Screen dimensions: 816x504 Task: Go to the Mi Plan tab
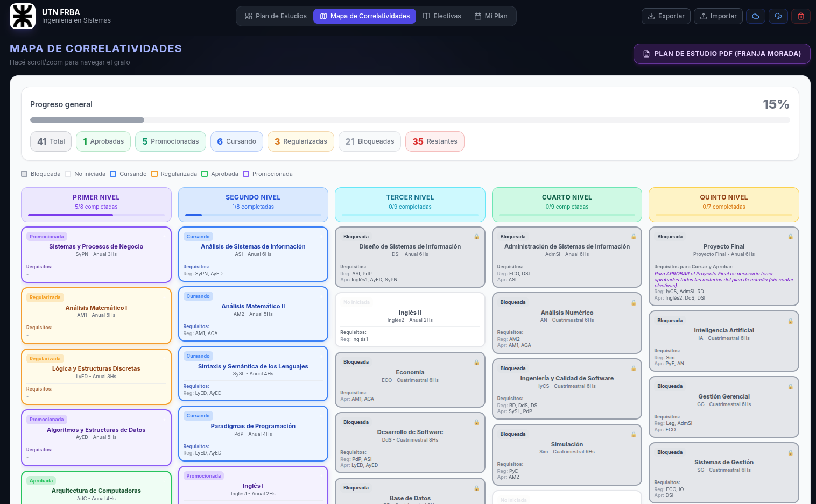[491, 16]
